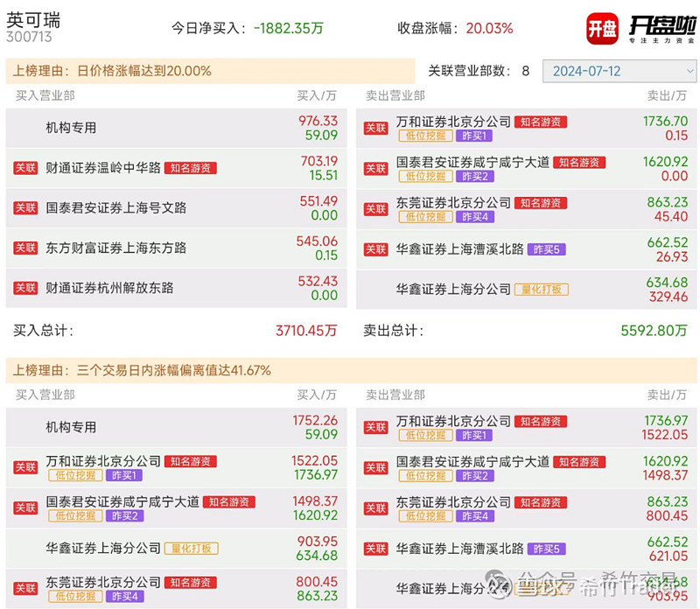
Task: Click 昨买1 tag in 41.67% buy-list 万和证券 row
Action: coord(124,475)
